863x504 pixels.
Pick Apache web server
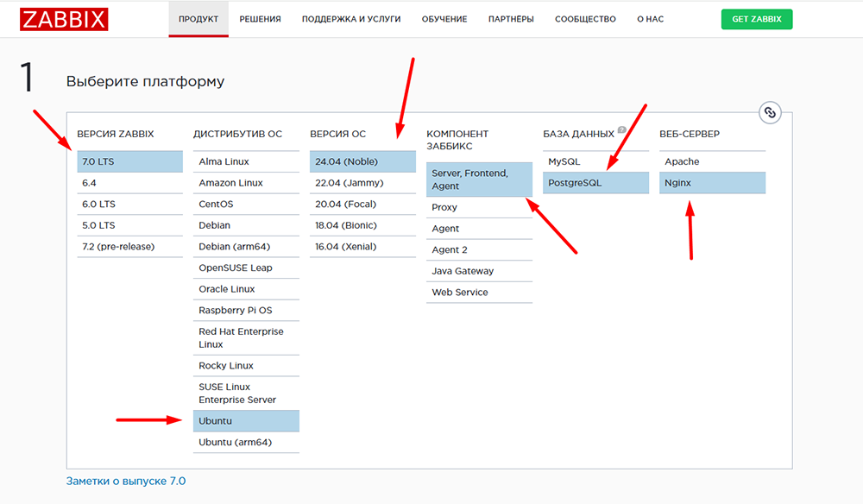[x=712, y=161]
